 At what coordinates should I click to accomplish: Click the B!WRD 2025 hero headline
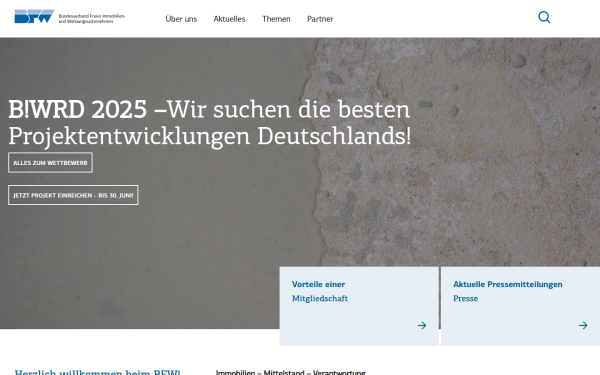(210, 122)
